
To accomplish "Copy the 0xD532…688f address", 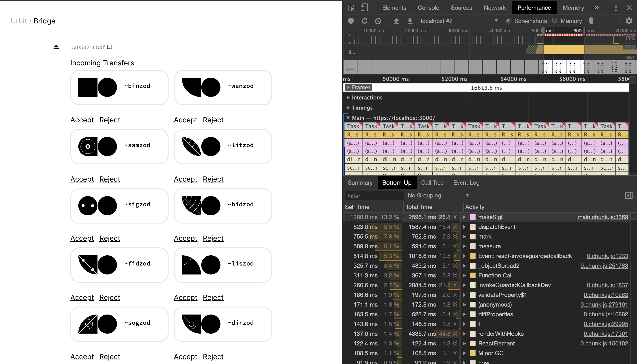I will tap(110, 47).
